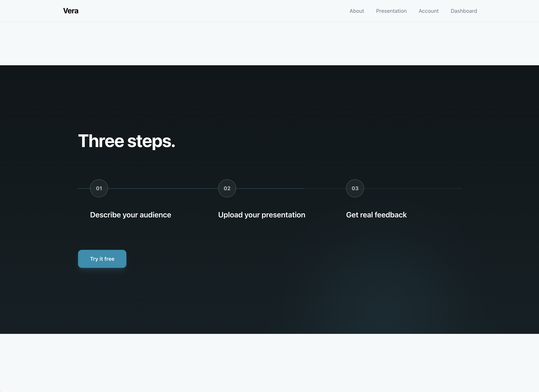539x392 pixels.
Task: Click the empty white band below the navbar
Action: coord(269,44)
